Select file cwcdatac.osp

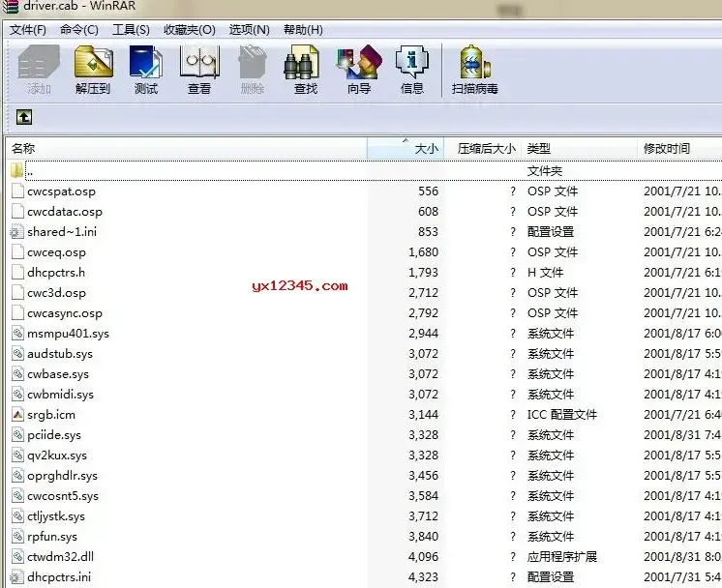coord(65,212)
